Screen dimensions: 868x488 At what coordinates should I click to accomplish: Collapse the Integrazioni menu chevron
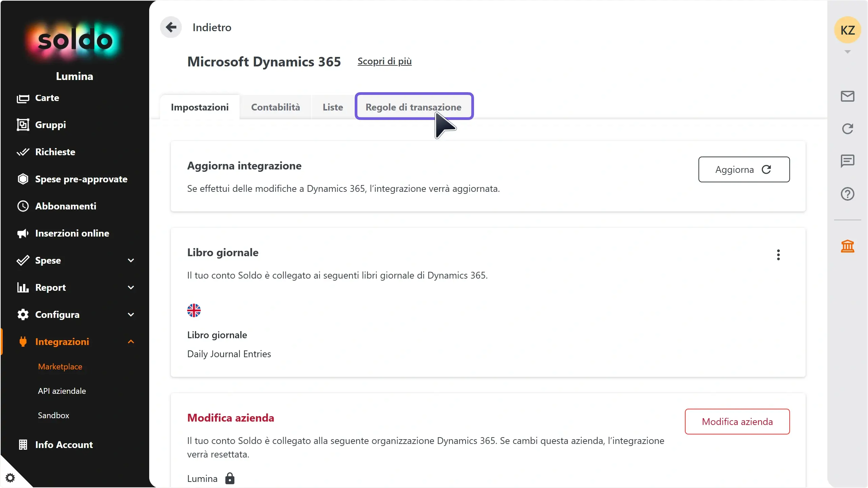(131, 342)
